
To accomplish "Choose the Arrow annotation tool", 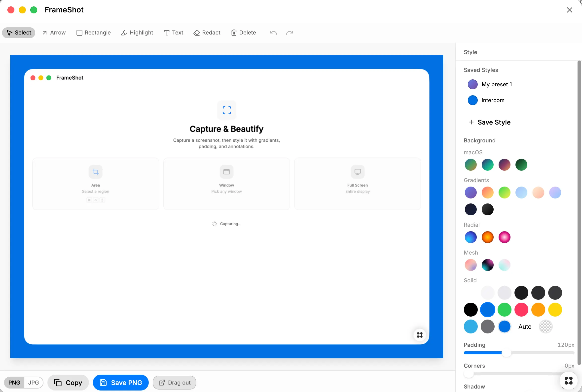I will click(54, 33).
